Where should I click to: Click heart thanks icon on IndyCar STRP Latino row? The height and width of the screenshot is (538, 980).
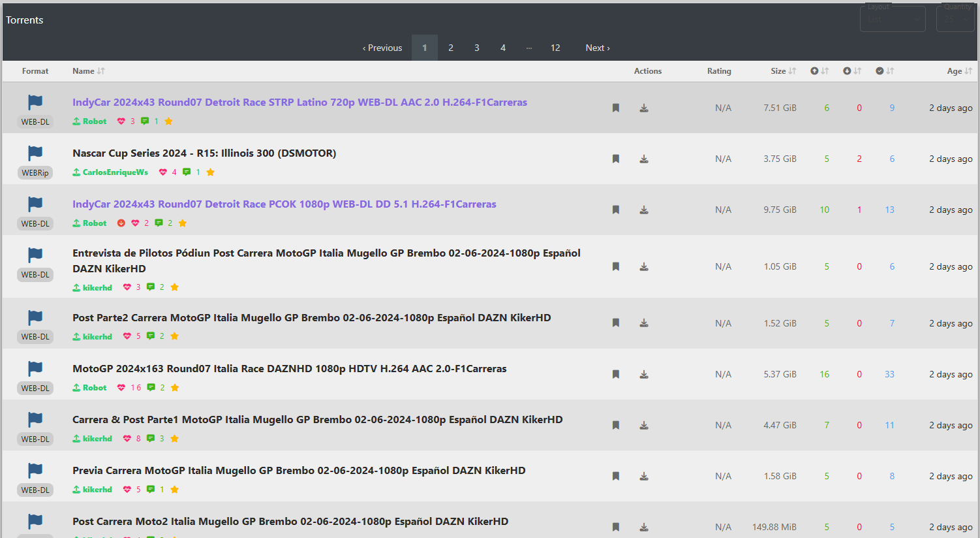pos(121,121)
